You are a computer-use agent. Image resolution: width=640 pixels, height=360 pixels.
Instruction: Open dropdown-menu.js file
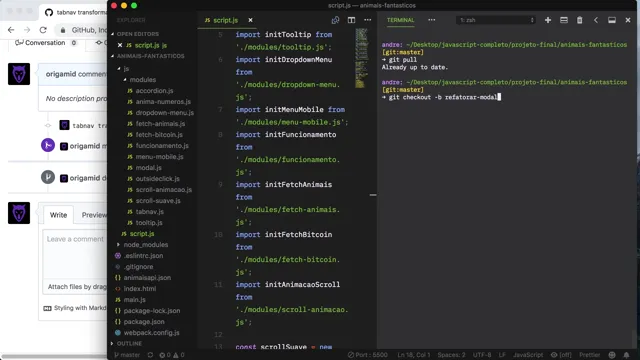coord(164,113)
